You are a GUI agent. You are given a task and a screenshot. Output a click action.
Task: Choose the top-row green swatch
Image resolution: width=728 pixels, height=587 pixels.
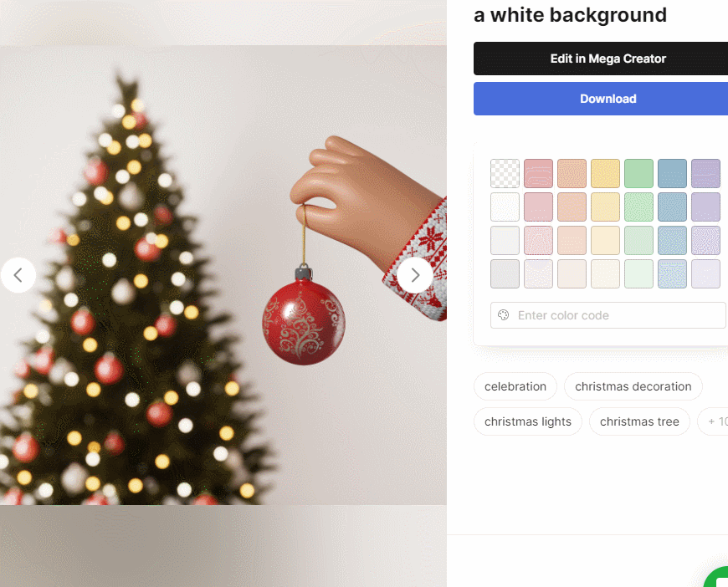638,174
